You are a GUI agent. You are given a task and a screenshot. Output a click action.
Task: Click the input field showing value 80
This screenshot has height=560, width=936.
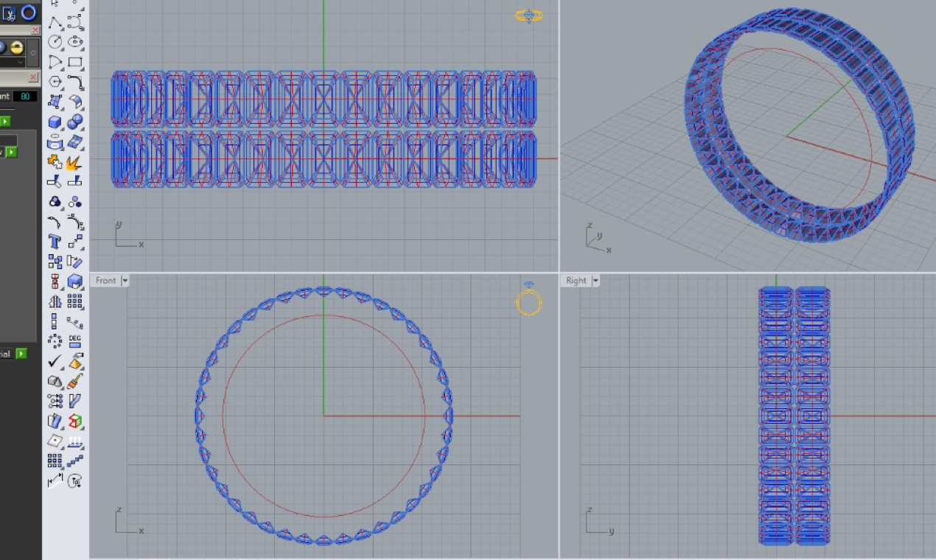tap(24, 96)
